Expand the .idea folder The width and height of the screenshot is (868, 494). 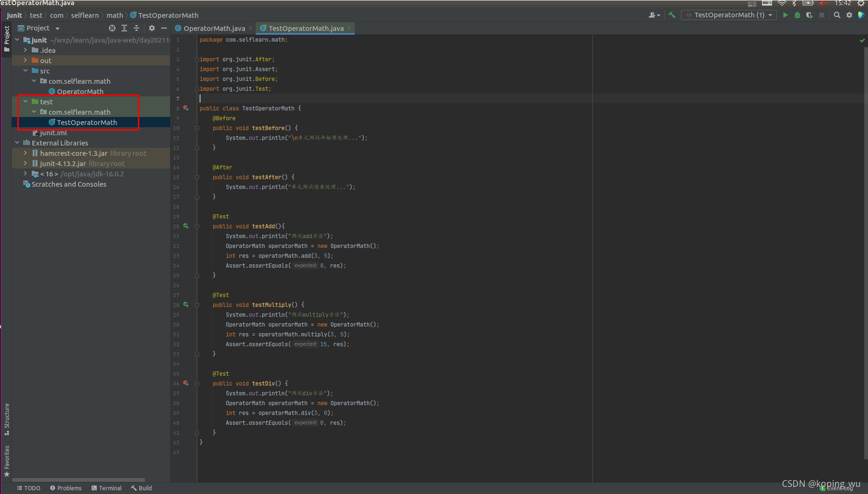point(26,50)
